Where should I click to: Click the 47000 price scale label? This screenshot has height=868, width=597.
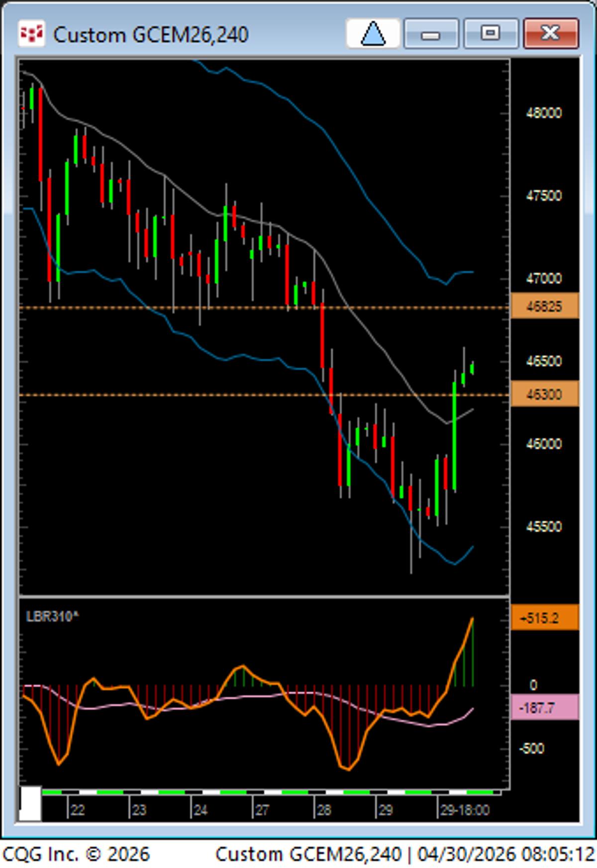tap(544, 278)
